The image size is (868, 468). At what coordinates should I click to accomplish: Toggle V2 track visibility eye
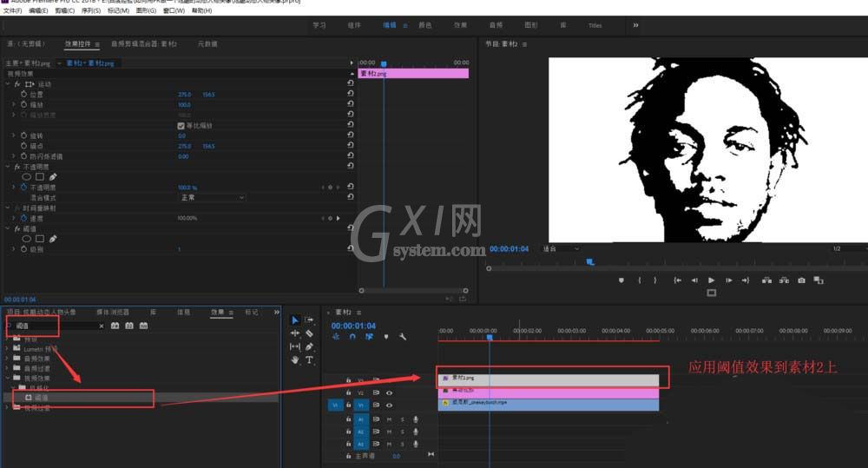(389, 392)
